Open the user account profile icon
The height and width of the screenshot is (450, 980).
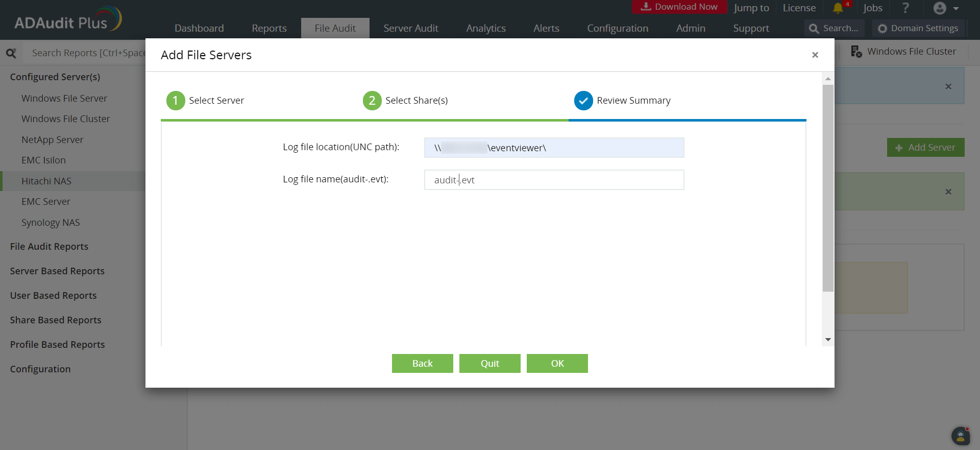[940, 8]
